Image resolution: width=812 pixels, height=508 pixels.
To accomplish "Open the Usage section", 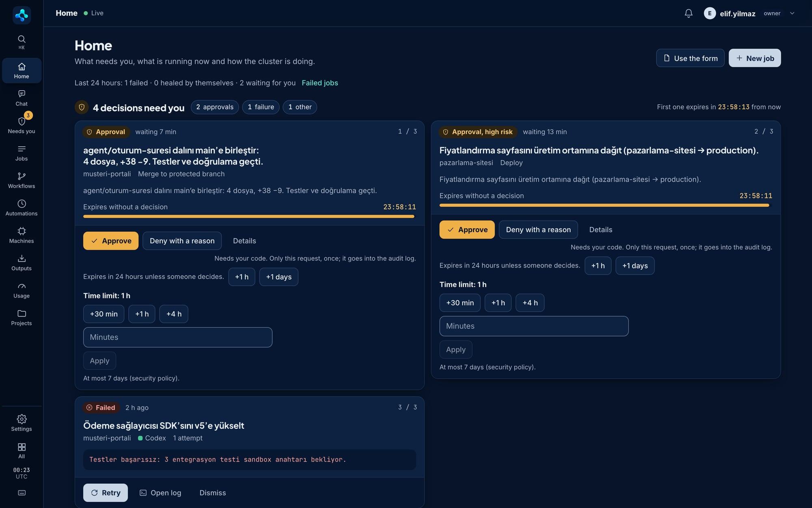I will (22, 290).
